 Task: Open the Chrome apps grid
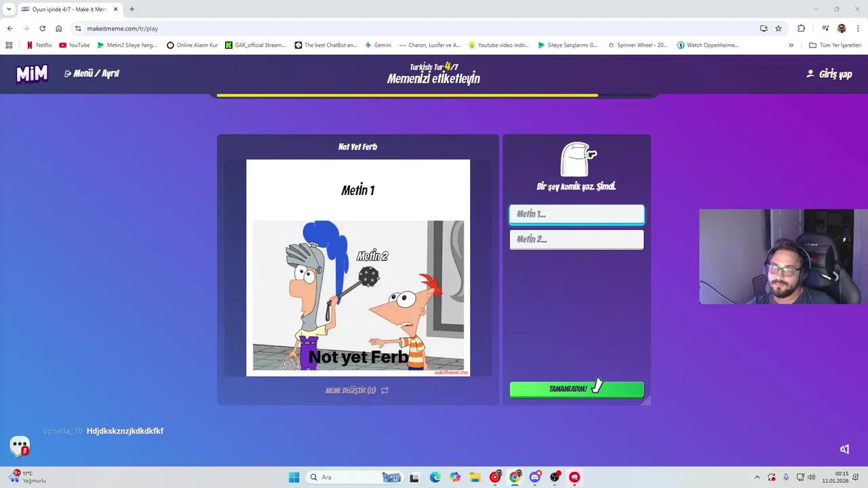(x=9, y=45)
